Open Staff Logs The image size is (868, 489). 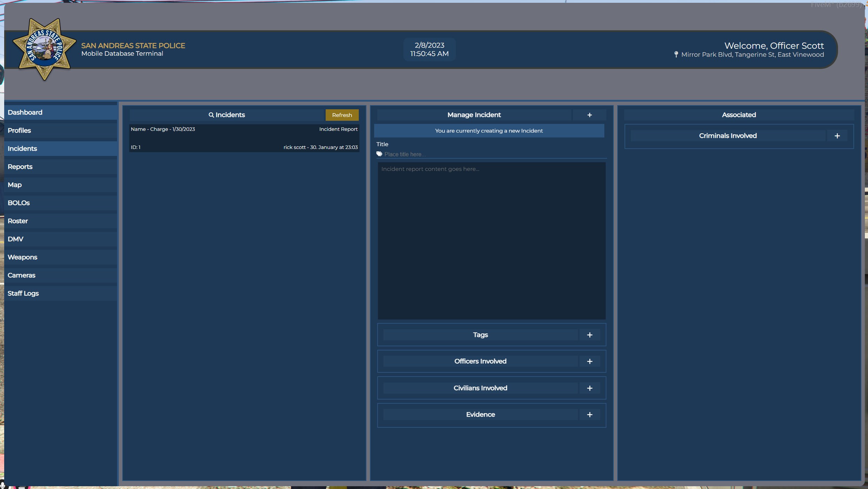[61, 293]
